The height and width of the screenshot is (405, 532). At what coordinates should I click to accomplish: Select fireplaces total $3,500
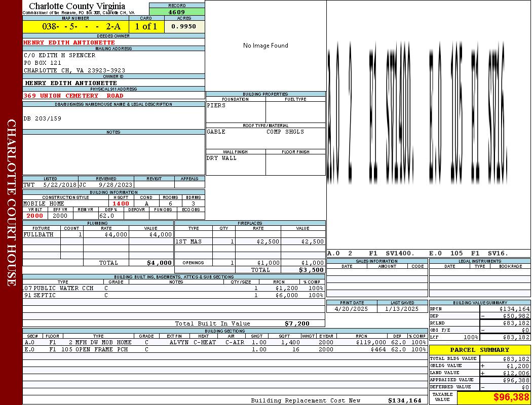pyautogui.click(x=311, y=270)
